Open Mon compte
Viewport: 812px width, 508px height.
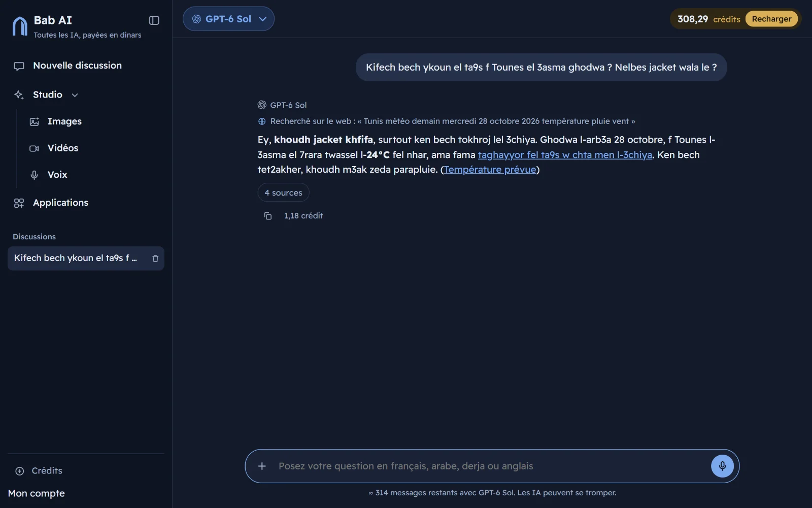(x=37, y=493)
